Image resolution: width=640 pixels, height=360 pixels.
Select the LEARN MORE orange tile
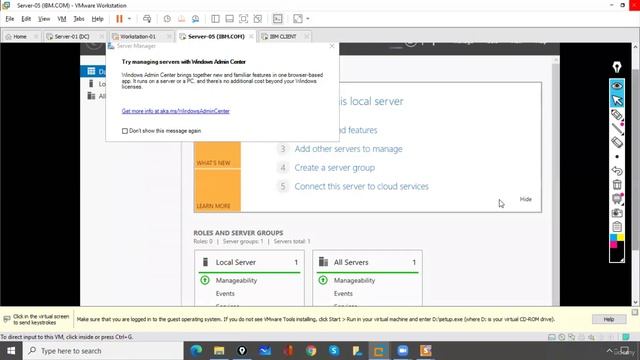(217, 191)
